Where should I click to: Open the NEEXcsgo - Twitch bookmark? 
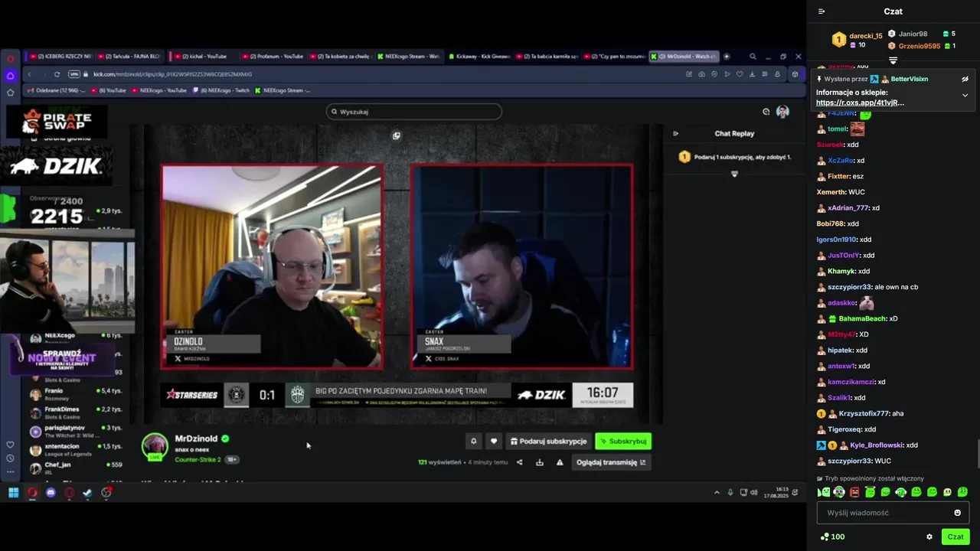click(223, 90)
